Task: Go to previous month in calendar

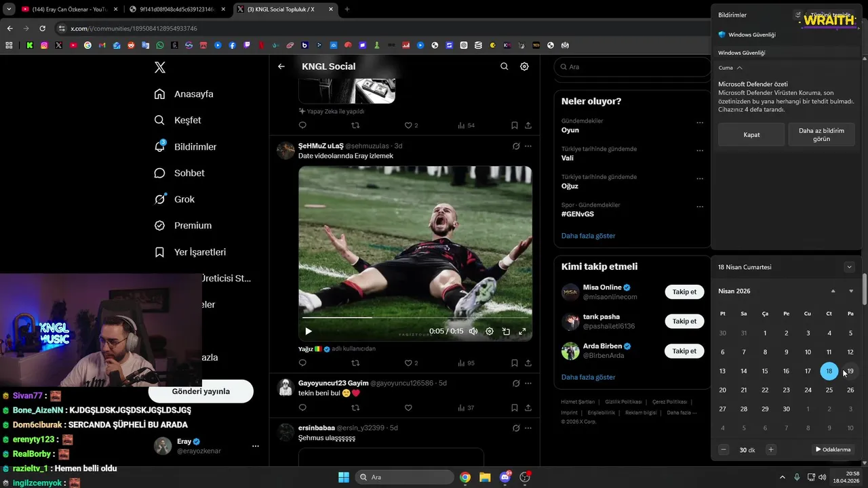Action: [x=833, y=291]
